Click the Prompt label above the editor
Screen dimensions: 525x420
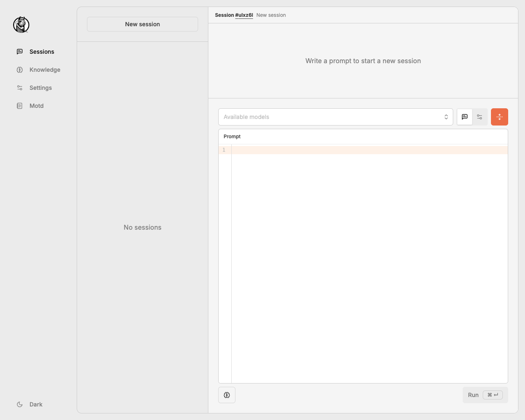click(x=232, y=137)
